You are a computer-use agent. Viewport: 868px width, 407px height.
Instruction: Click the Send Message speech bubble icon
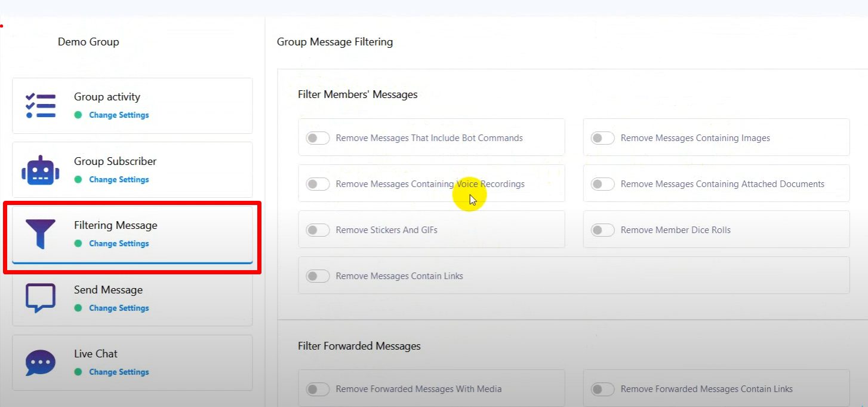41,298
